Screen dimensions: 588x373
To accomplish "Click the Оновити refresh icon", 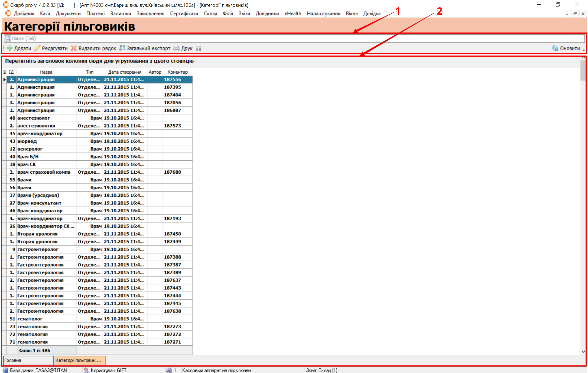I will point(555,48).
